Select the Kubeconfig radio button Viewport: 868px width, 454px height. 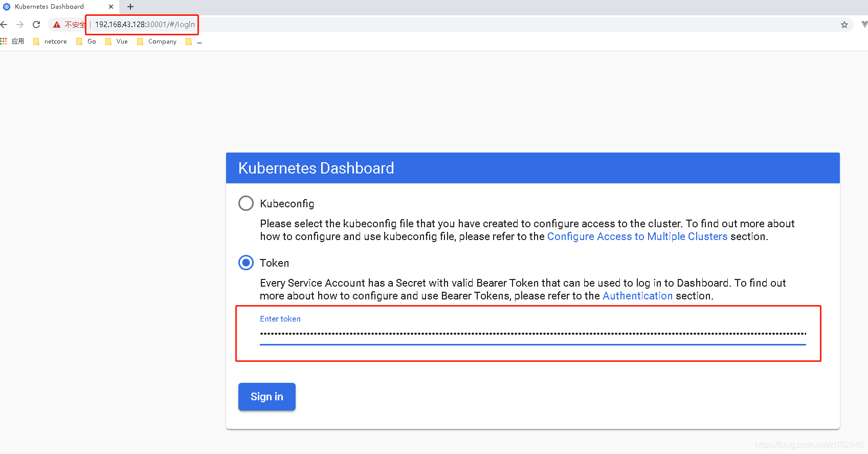click(246, 203)
